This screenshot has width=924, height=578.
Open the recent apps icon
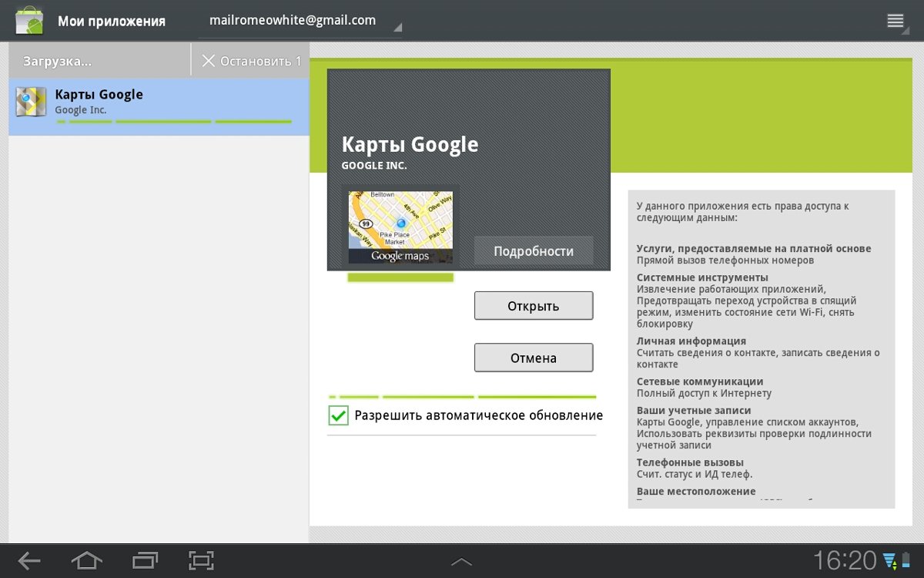pyautogui.click(x=145, y=560)
